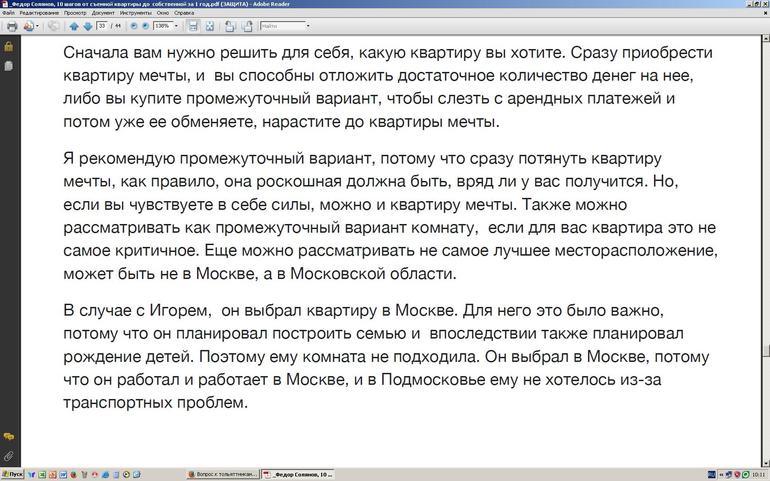Open the Просмотр menu
770x481 pixels.
tap(75, 13)
